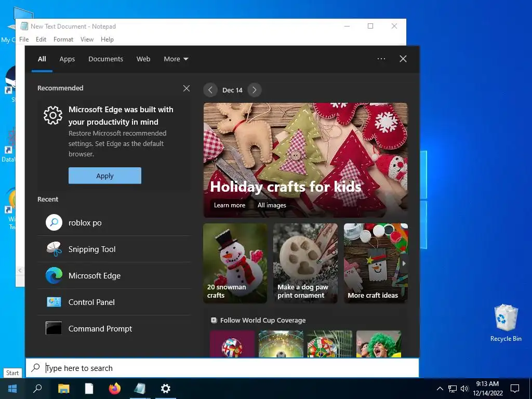Image resolution: width=532 pixels, height=399 pixels.
Task: Open Settings gear in the taskbar
Action: pyautogui.click(x=166, y=389)
